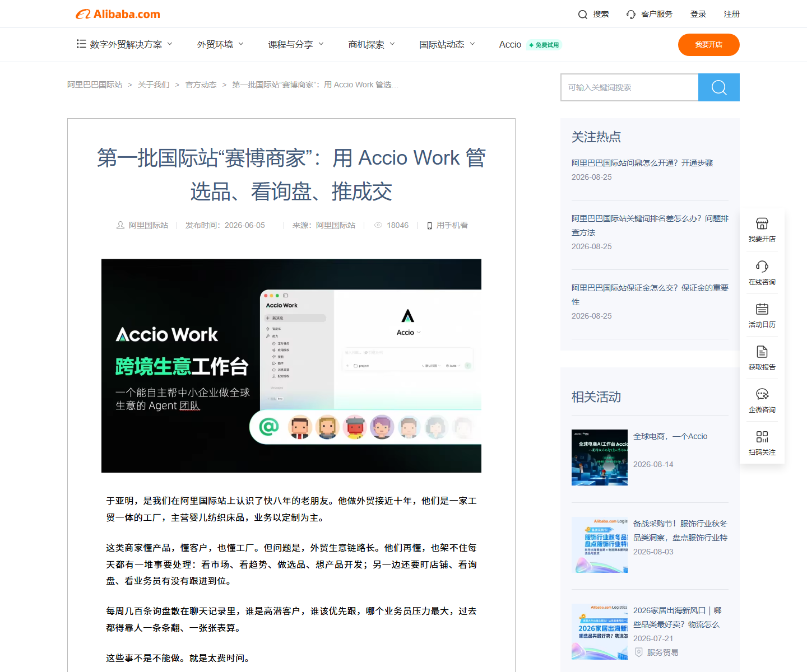Click the blue search magnifier button

(x=719, y=87)
